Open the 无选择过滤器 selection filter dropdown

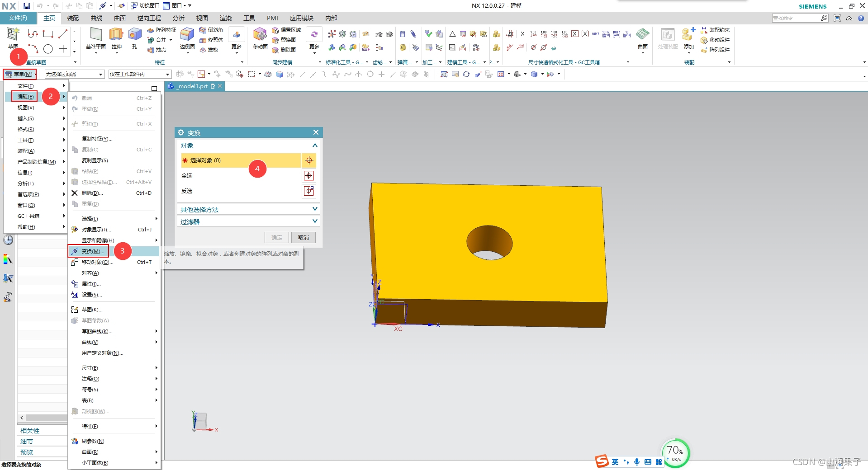click(x=75, y=74)
